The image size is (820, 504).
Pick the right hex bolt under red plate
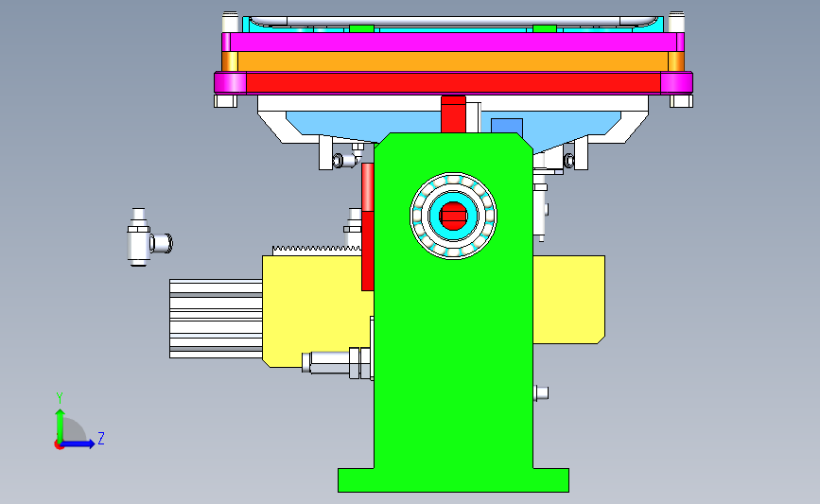(x=681, y=100)
